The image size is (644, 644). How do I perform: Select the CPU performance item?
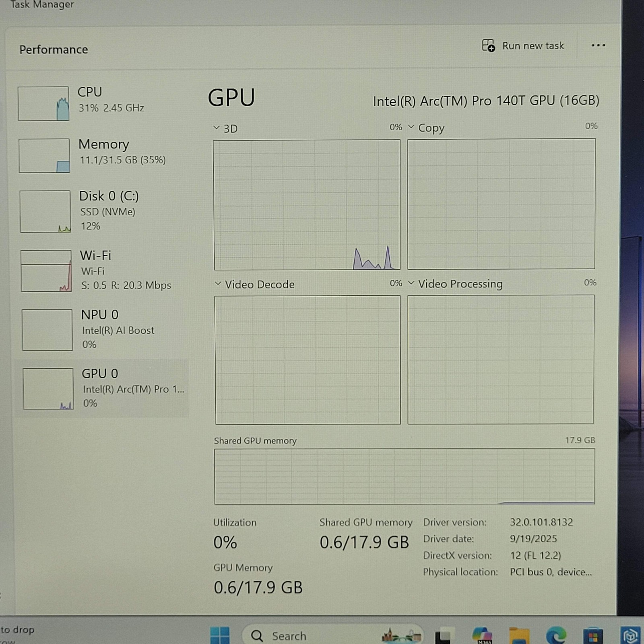pos(101,103)
